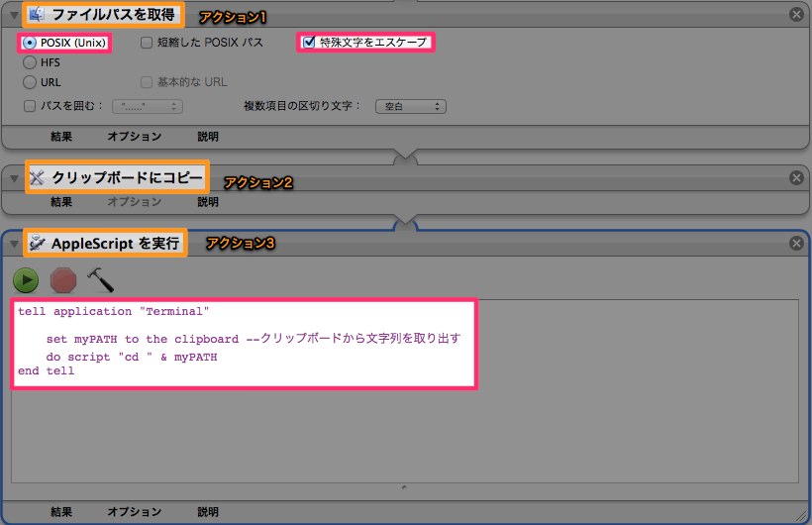The width and height of the screenshot is (812, 525).
Task: Open the パスを囲む quote style dropdown
Action: [148, 106]
